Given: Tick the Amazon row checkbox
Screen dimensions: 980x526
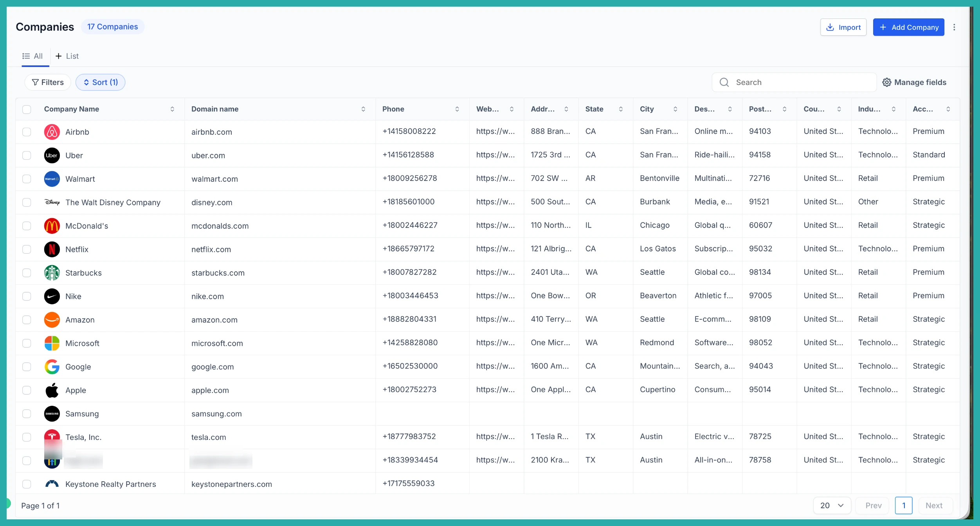Looking at the screenshot, I should tap(27, 320).
